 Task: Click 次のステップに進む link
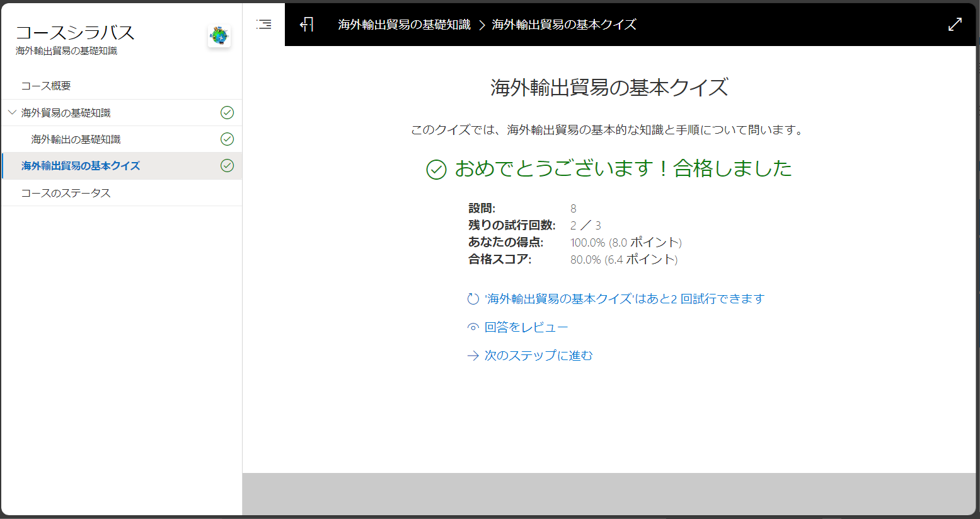pyautogui.click(x=539, y=356)
